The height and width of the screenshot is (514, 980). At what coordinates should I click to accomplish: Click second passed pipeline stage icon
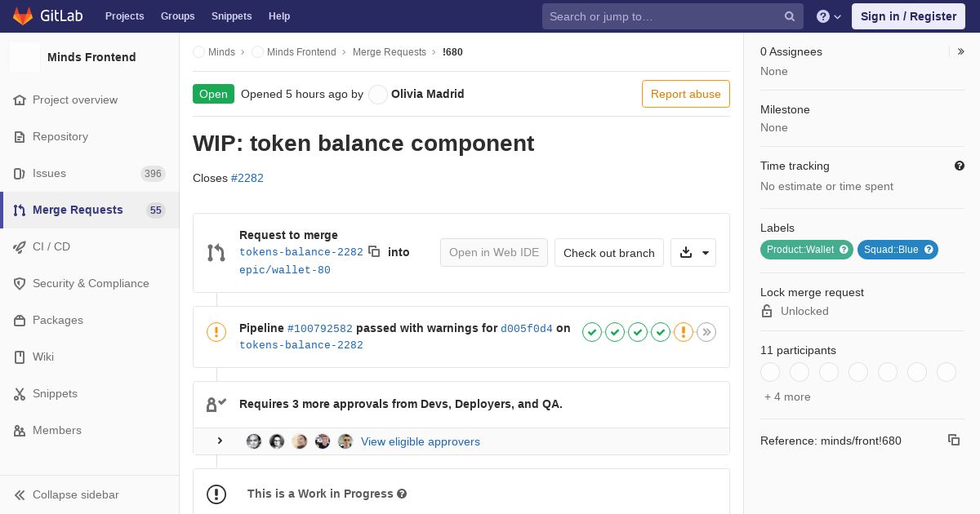click(x=615, y=332)
